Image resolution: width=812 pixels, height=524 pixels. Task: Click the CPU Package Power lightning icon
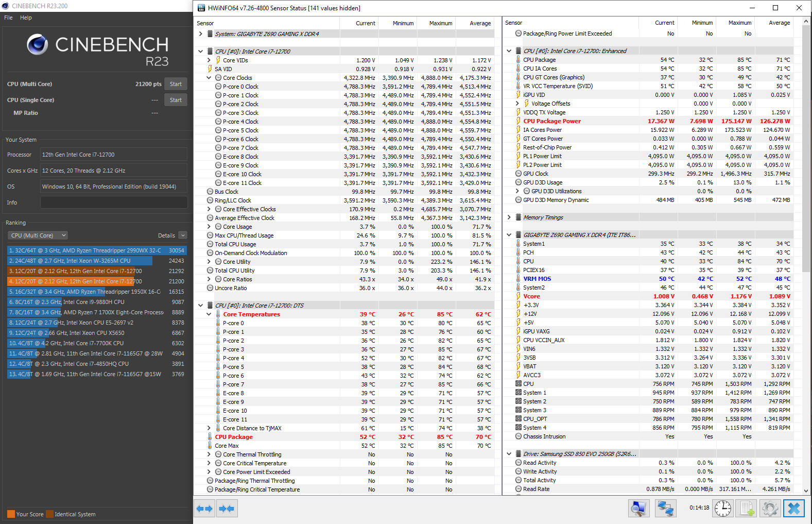(x=519, y=121)
